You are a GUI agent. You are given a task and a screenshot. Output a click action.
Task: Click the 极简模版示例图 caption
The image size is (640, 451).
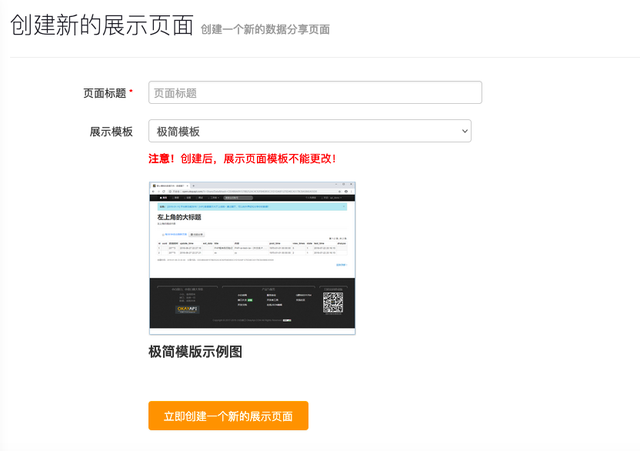pyautogui.click(x=195, y=351)
